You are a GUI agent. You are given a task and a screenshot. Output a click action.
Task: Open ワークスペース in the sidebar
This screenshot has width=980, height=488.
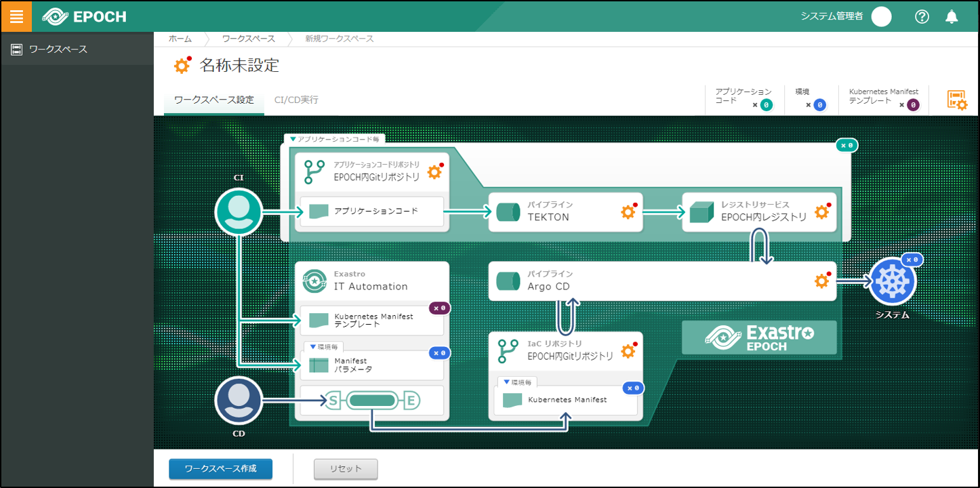77,49
